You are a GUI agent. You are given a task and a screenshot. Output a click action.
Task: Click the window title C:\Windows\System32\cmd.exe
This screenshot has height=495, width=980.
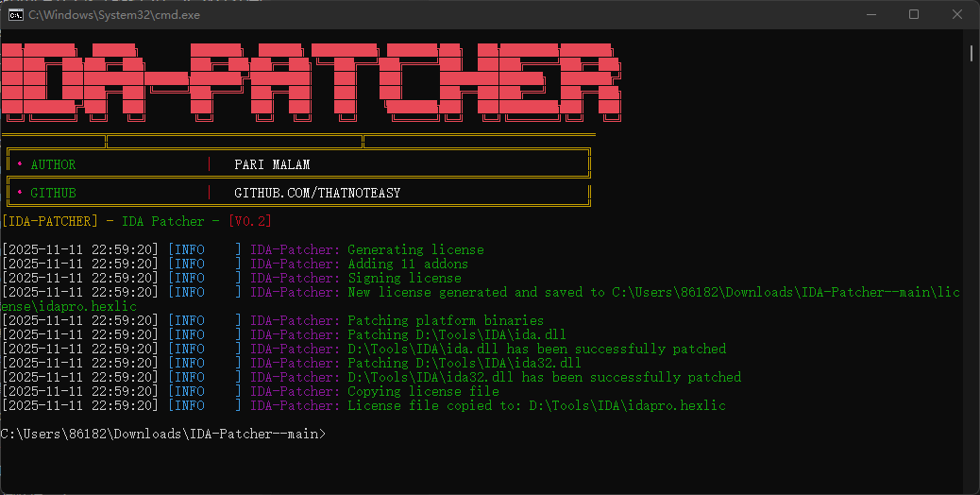(x=114, y=14)
